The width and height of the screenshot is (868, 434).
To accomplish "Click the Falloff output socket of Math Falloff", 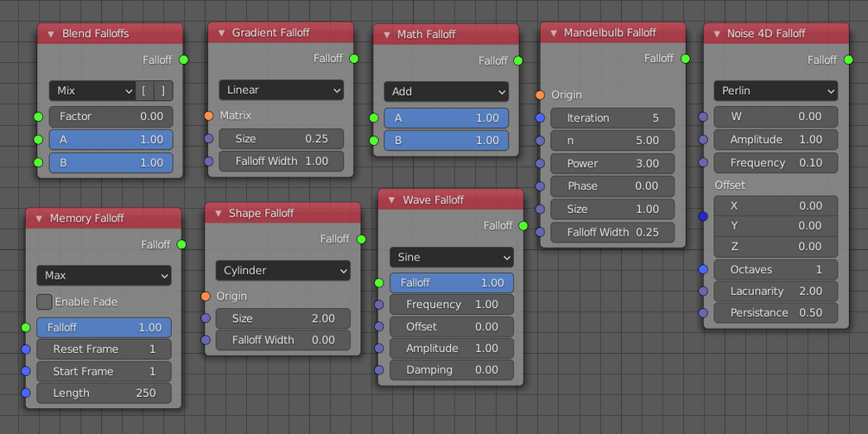I will pos(518,60).
